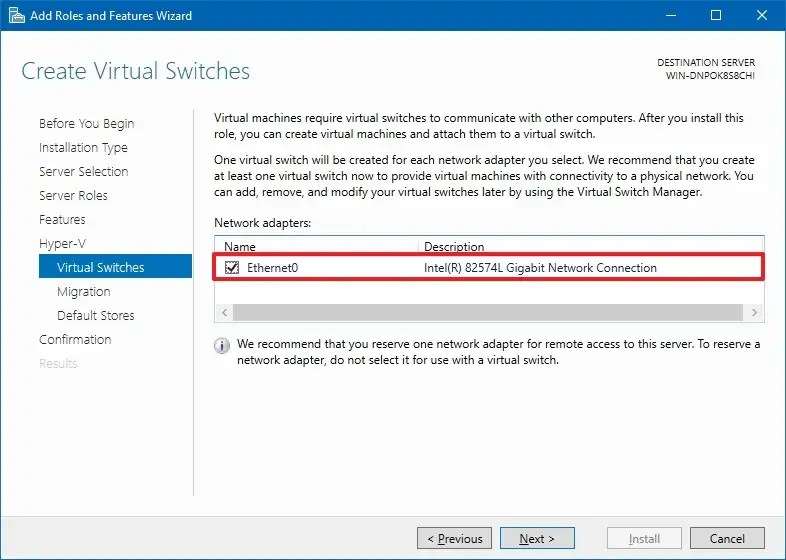This screenshot has width=786, height=560.
Task: Open the Server Roles step
Action: click(73, 196)
